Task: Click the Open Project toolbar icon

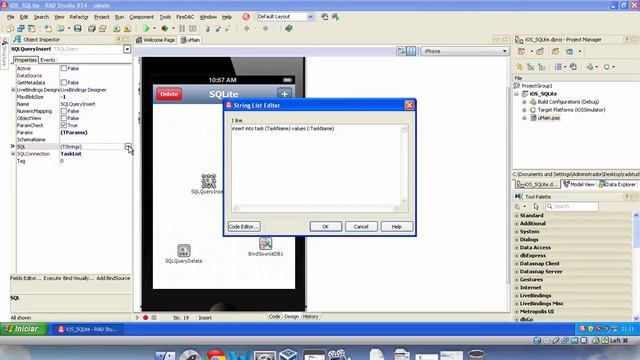Action: point(103,29)
